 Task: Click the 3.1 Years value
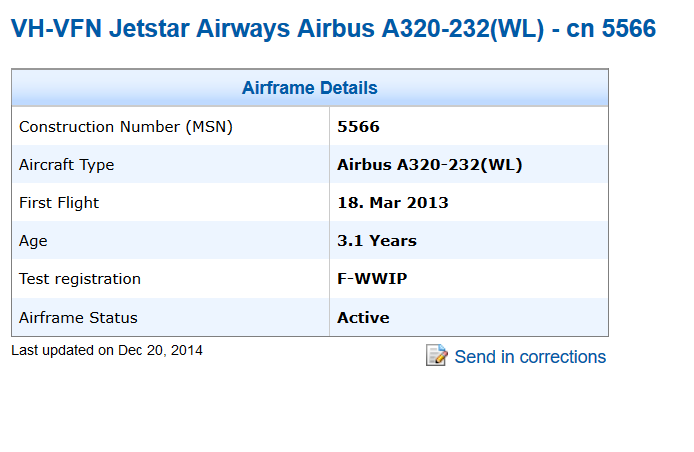tap(377, 241)
